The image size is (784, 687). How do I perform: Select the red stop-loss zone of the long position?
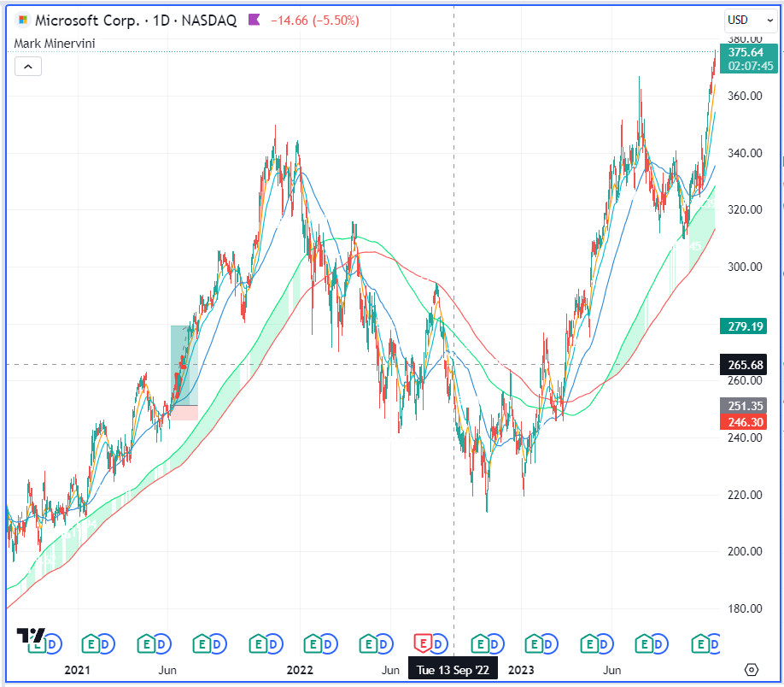point(184,412)
